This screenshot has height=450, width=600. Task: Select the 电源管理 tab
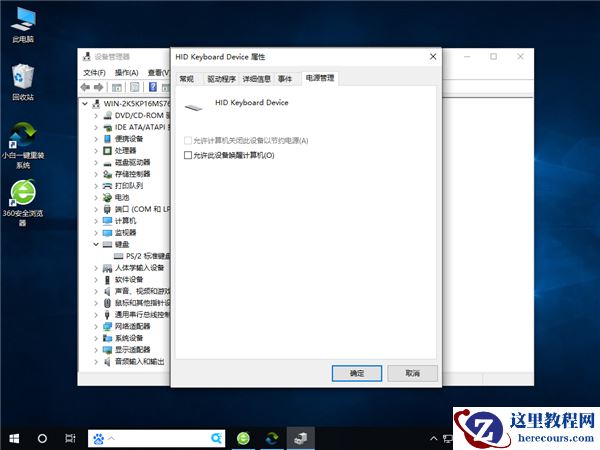coord(320,78)
